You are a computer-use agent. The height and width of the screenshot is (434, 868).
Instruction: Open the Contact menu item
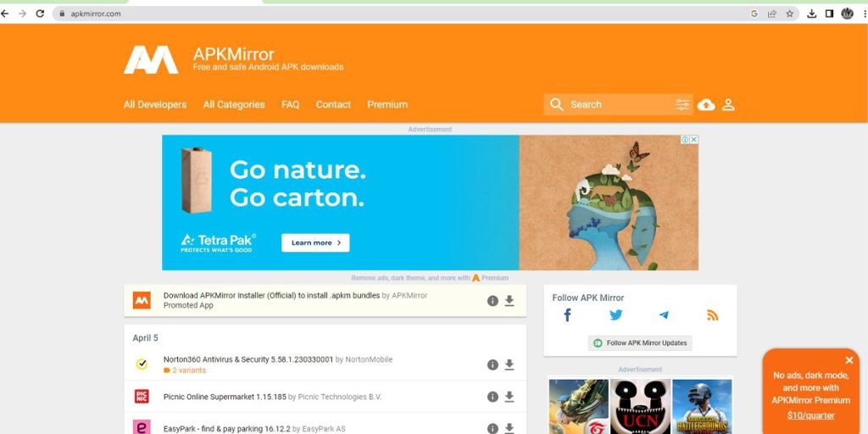(x=333, y=104)
